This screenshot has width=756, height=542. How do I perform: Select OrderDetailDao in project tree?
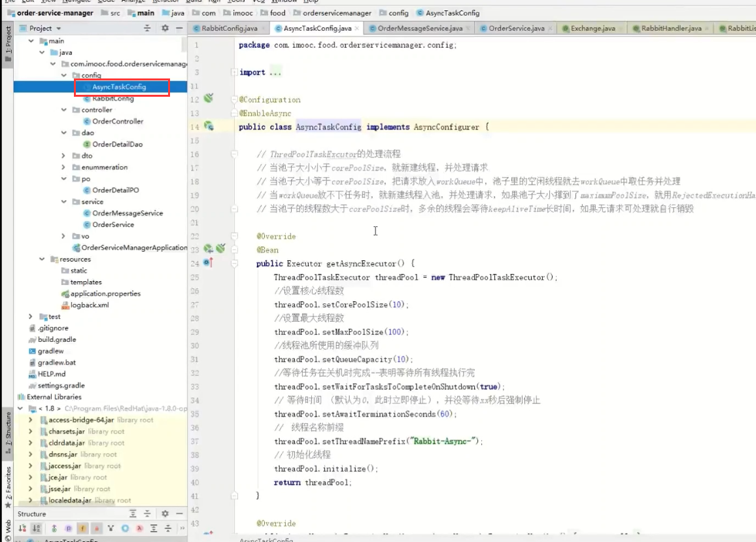click(117, 144)
